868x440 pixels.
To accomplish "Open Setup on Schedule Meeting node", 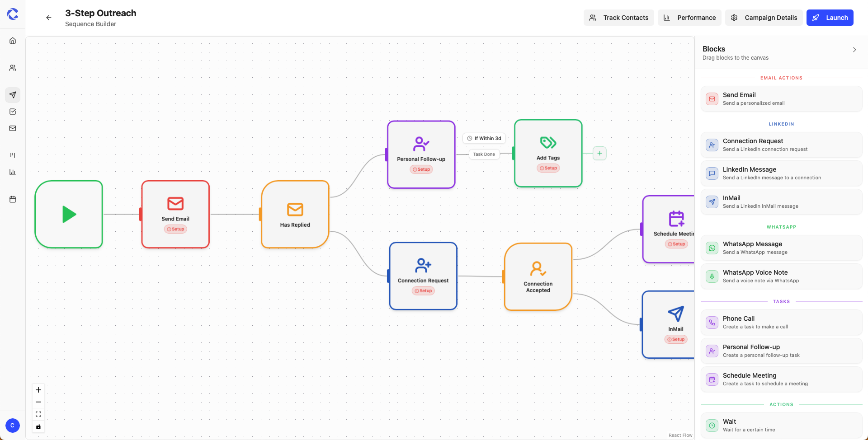I will coord(676,244).
